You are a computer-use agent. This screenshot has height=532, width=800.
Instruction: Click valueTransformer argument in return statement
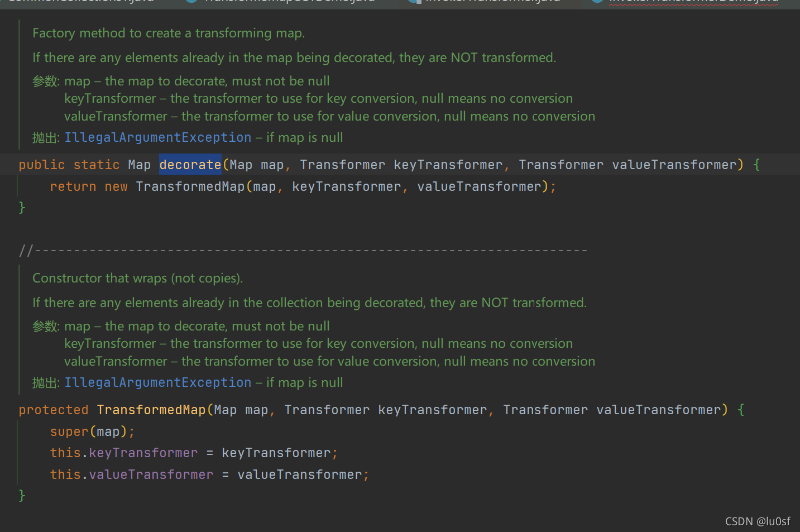[480, 186]
